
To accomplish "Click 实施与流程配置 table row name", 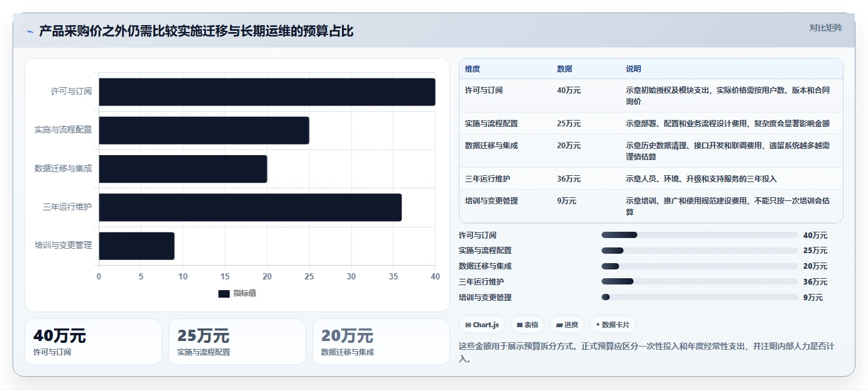I will (492, 124).
